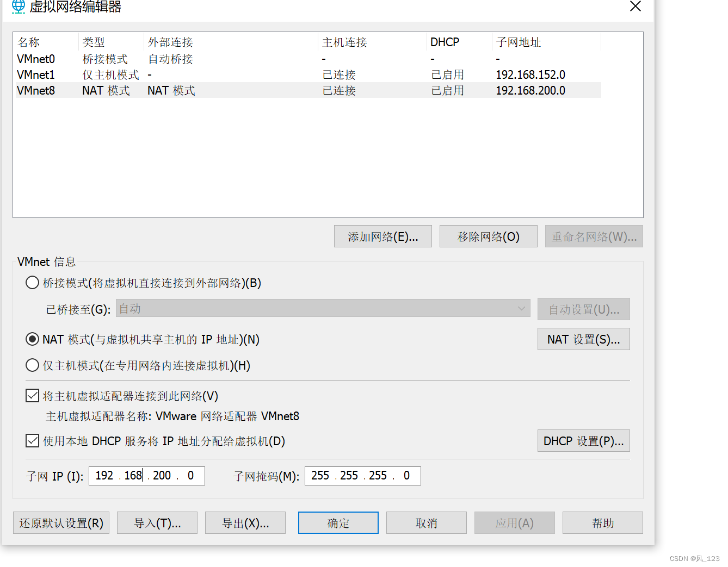Screen dimensions: 728x567
Task: Select the VMnet8 row in the list
Action: tap(309, 90)
